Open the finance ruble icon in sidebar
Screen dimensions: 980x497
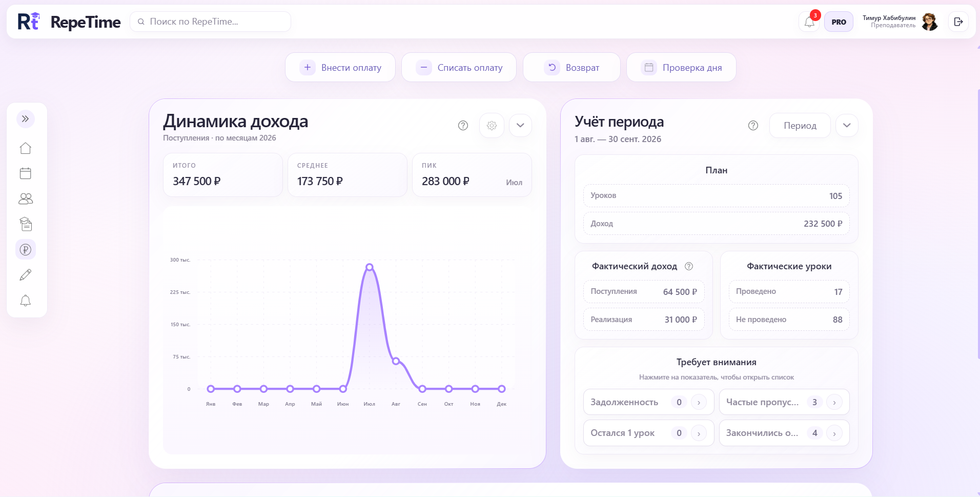26,250
